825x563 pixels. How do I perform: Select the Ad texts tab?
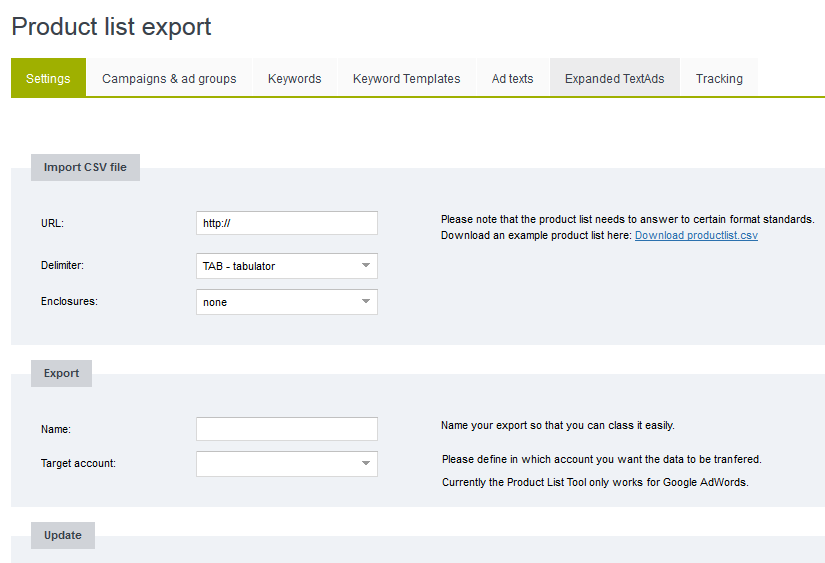[512, 78]
